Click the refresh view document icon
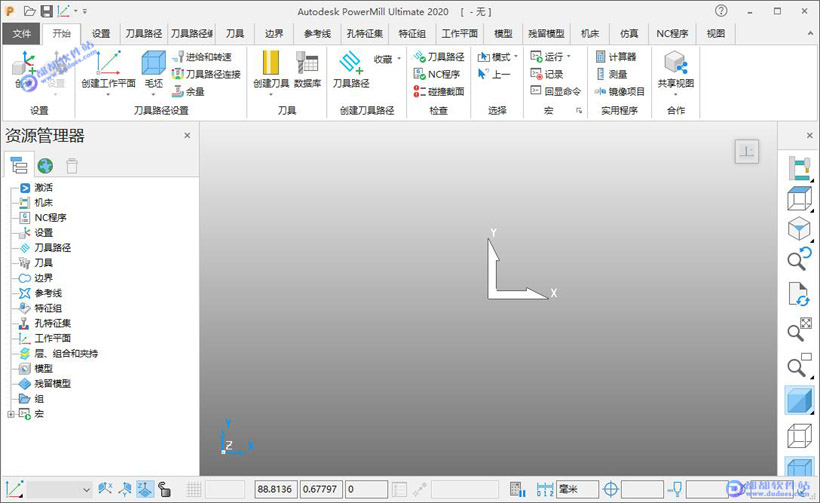 tap(800, 294)
